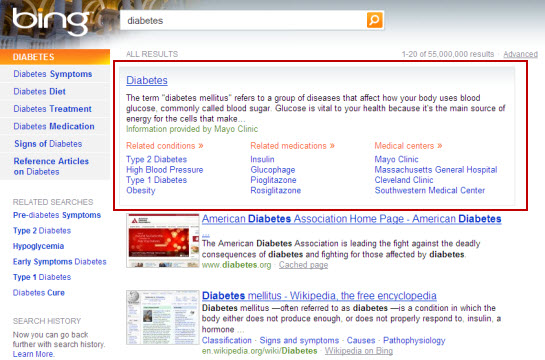Open the Cleveland Clinic link

(x=404, y=180)
